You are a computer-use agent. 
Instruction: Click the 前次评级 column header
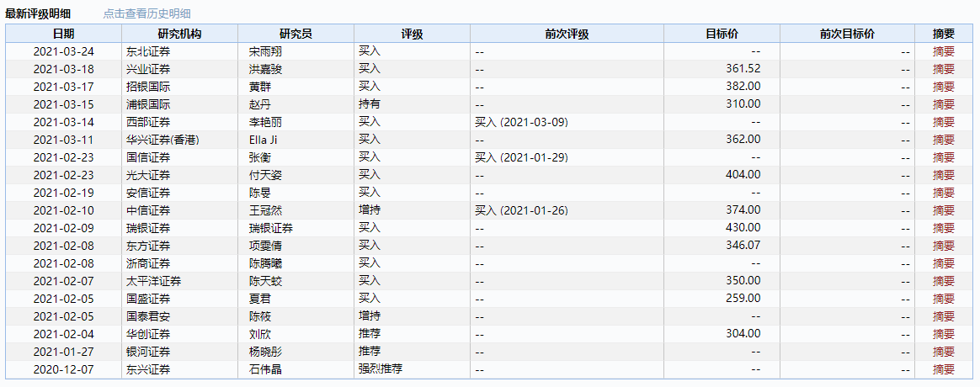pyautogui.click(x=567, y=34)
